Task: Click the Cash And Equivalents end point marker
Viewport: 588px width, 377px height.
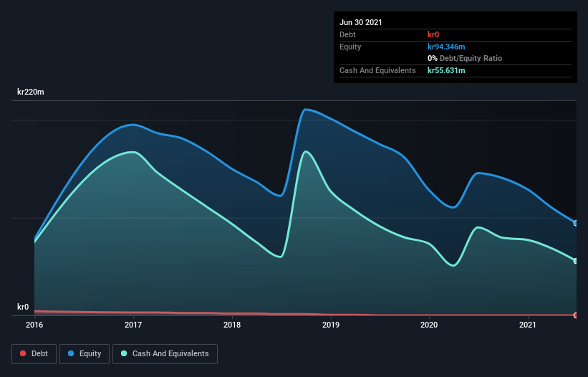Action: 576,261
